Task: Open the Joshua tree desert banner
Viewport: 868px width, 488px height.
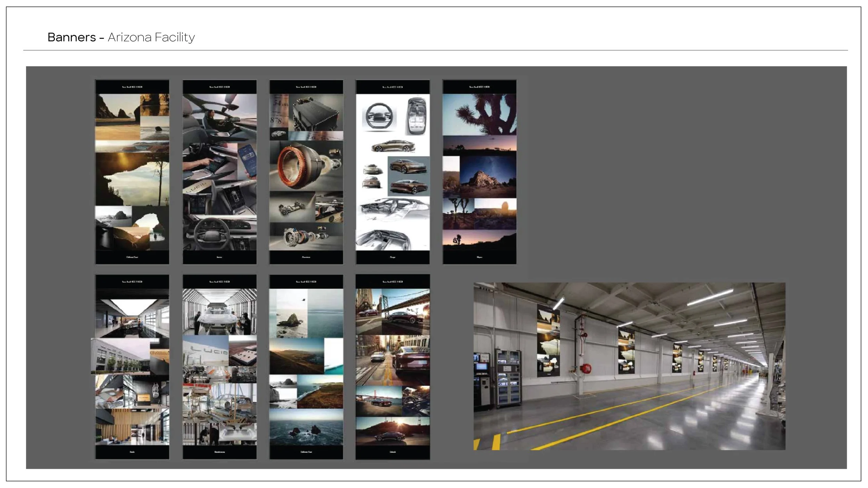Action: tap(479, 172)
